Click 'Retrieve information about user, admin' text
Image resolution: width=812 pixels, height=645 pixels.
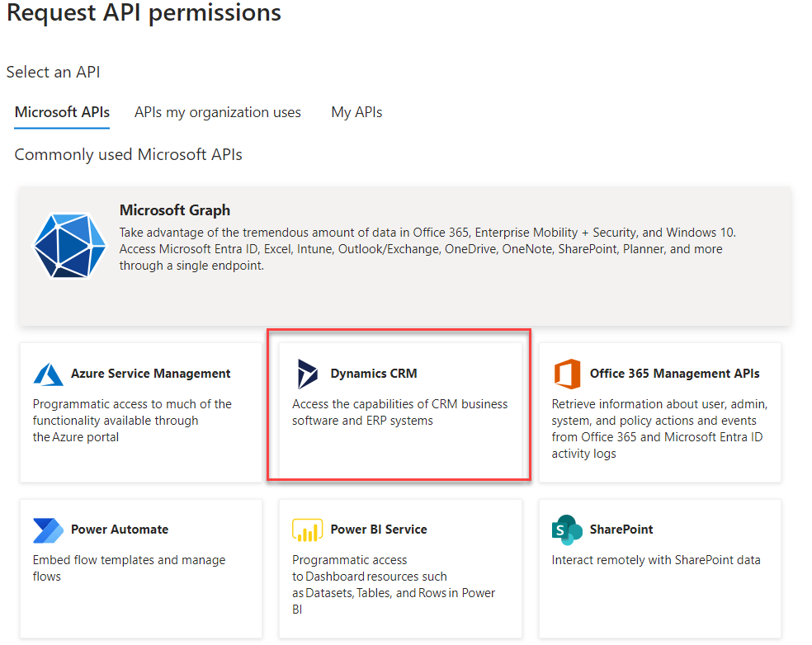pyautogui.click(x=660, y=404)
